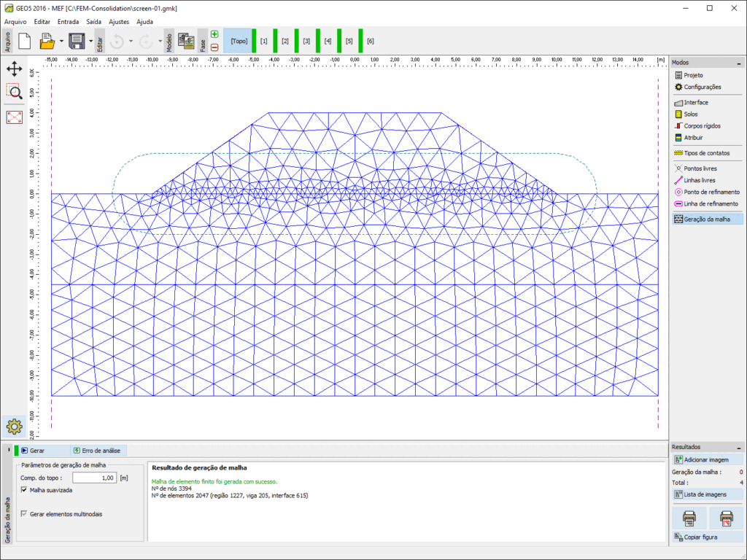The width and height of the screenshot is (747, 560).
Task: Click the redo arrow icon
Action: tap(146, 42)
